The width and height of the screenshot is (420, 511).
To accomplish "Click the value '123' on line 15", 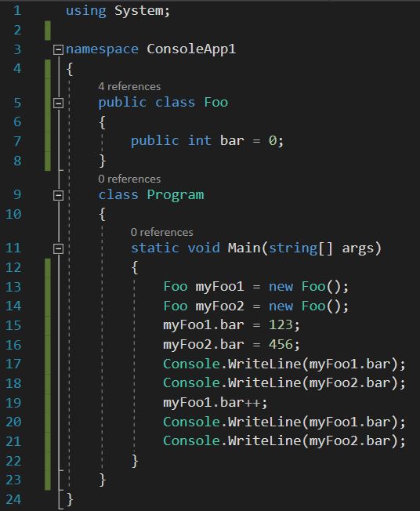I will [x=281, y=325].
